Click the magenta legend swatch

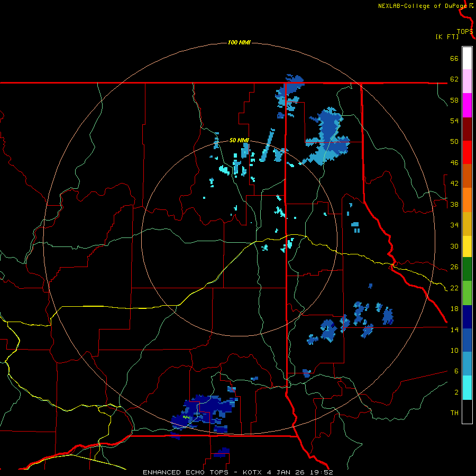(x=467, y=105)
